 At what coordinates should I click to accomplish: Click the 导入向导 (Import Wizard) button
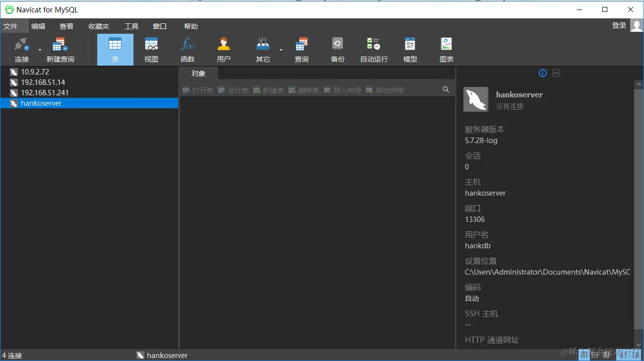(342, 90)
